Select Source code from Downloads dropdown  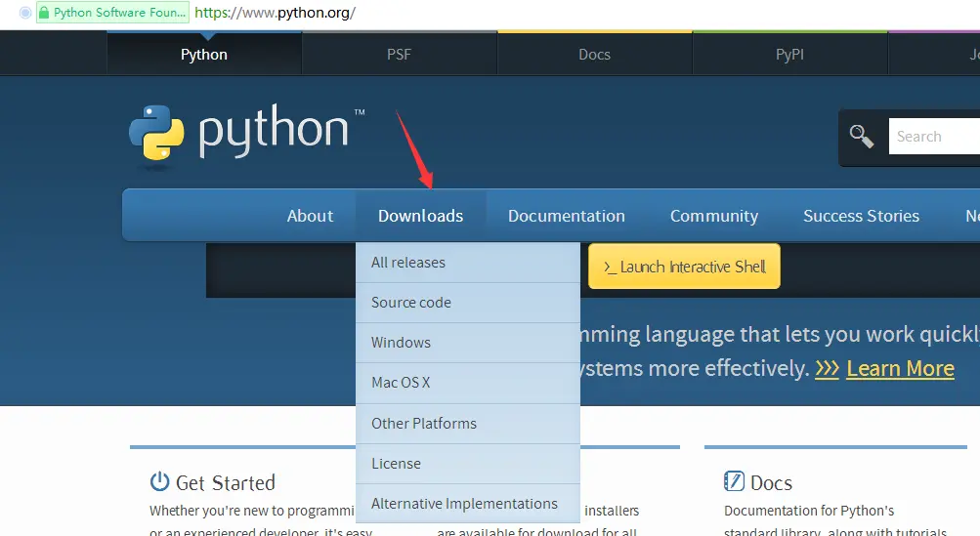coord(468,303)
